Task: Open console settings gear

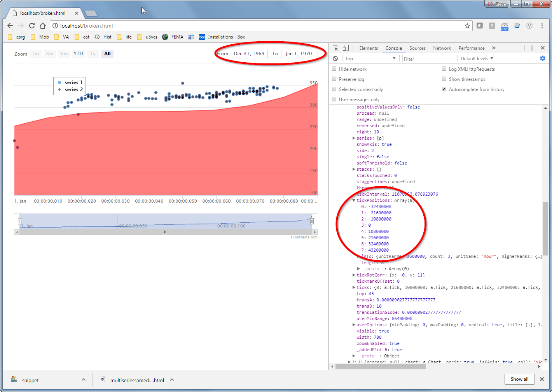Action: tap(543, 58)
